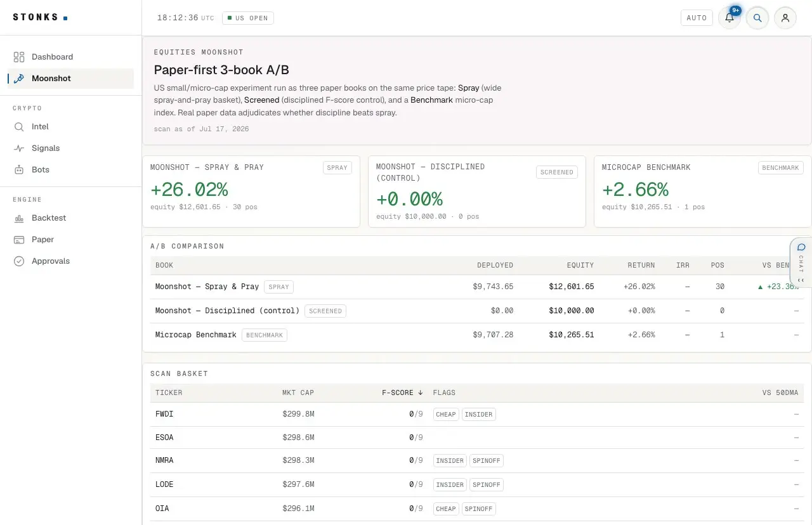Sort scan basket by TICKER column
Screen dimensions: 812x525
pyautogui.click(x=169, y=392)
